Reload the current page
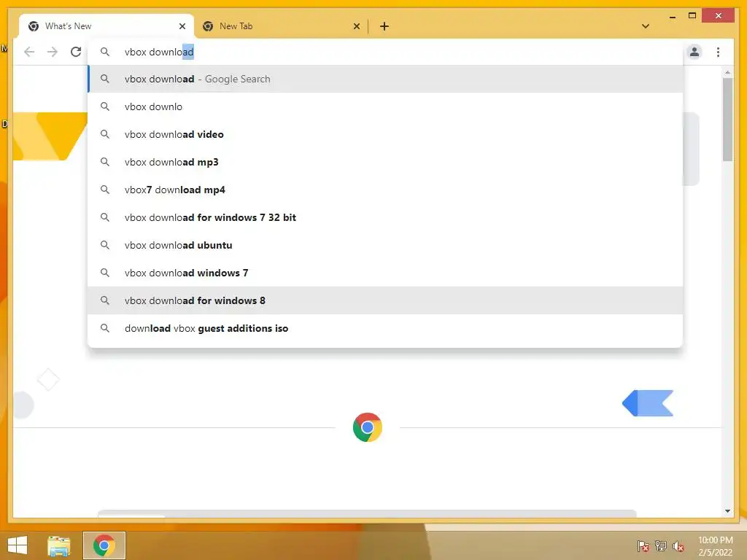 tap(76, 52)
